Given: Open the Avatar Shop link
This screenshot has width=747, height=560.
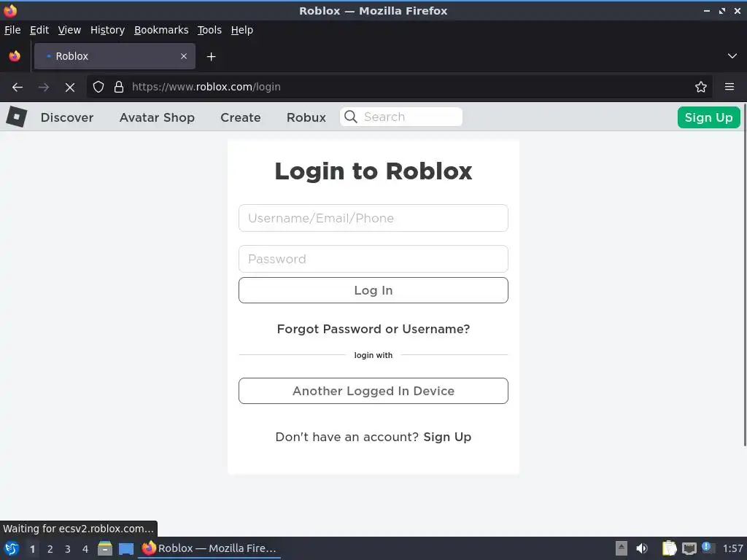Looking at the screenshot, I should click(x=157, y=117).
